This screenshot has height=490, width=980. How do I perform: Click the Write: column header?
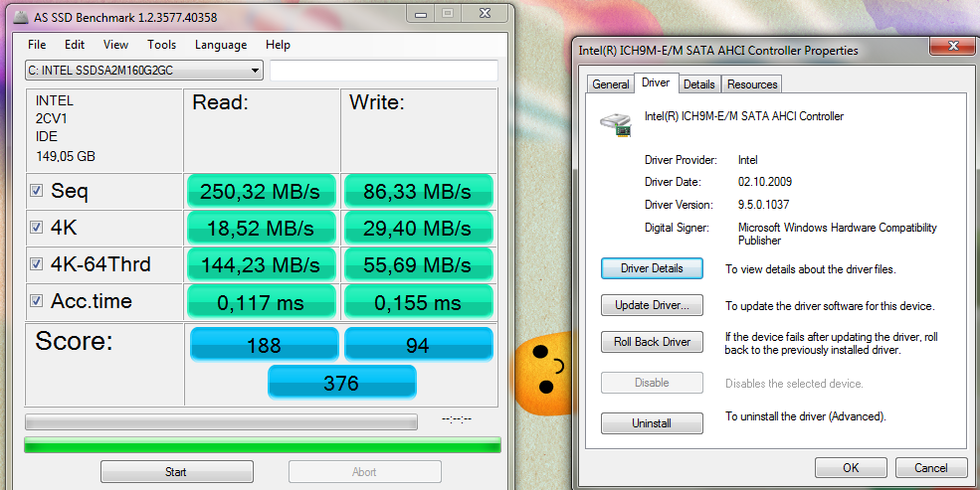pos(377,102)
